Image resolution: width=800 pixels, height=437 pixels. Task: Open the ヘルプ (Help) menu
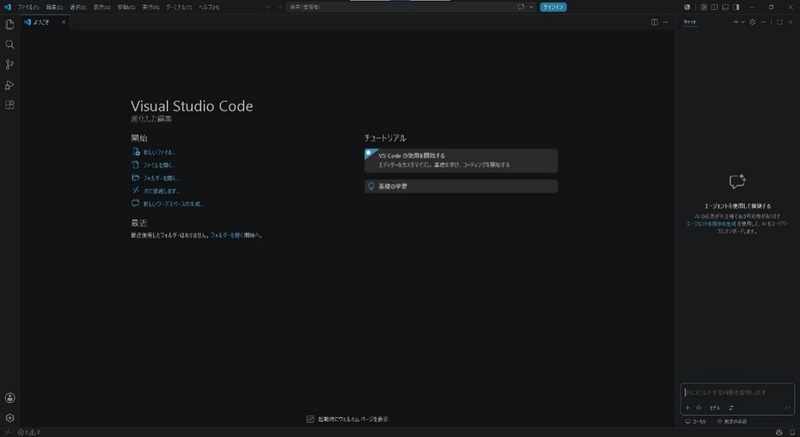click(209, 7)
